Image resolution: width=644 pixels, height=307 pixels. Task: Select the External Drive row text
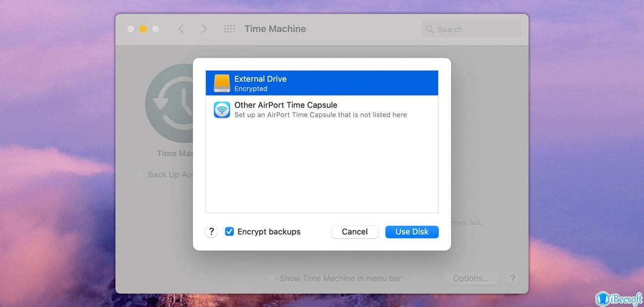pyautogui.click(x=261, y=79)
